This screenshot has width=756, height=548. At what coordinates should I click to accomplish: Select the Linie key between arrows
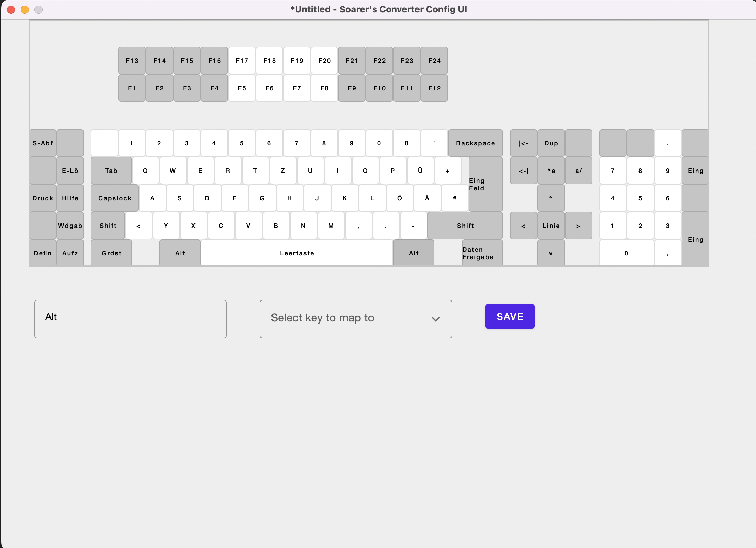click(551, 226)
